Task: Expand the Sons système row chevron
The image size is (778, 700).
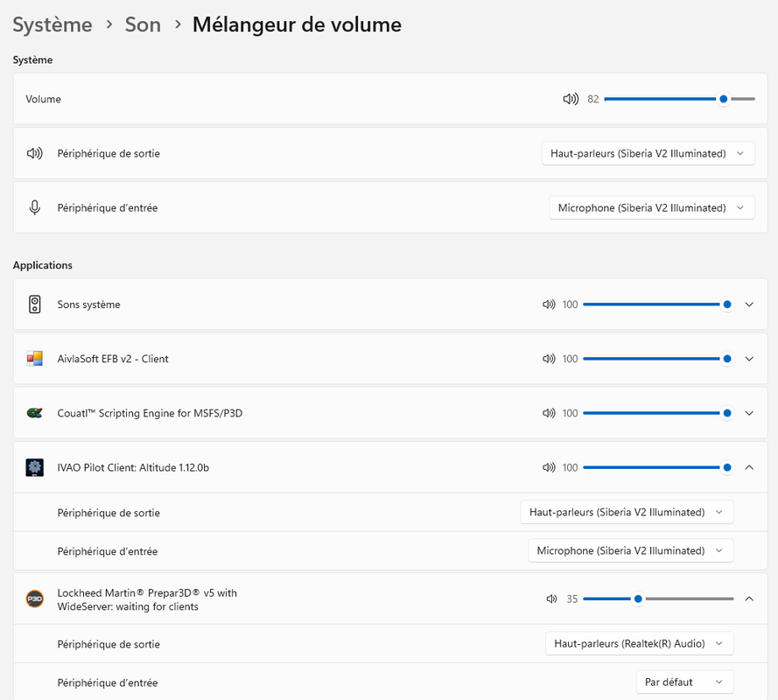Action: pyautogui.click(x=749, y=304)
